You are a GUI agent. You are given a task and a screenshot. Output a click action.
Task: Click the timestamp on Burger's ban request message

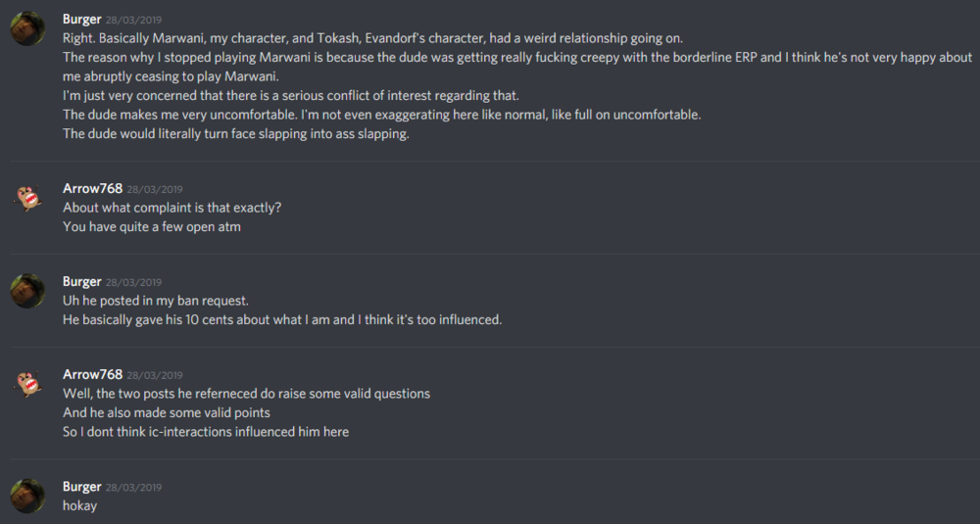point(133,282)
